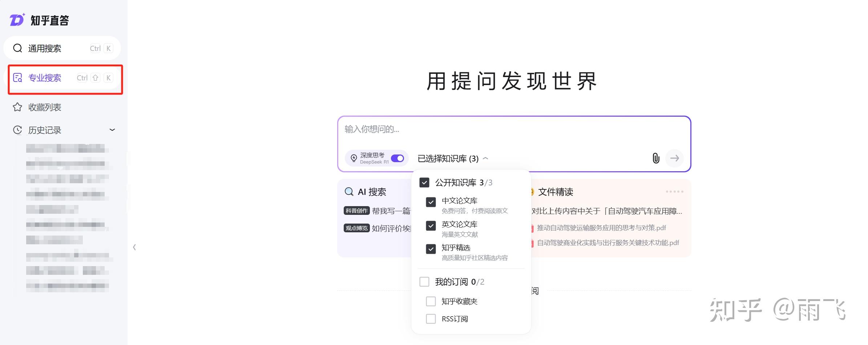Open the 自动驾驶商业化实践与出行服务关键技术功能.pdf link

pyautogui.click(x=608, y=243)
